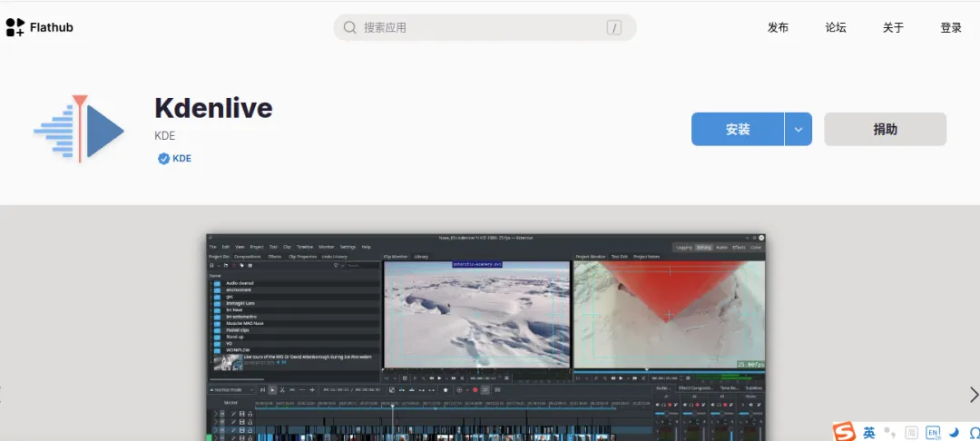Open Sogou input method S logo
The width and height of the screenshot is (980, 441).
point(844,432)
